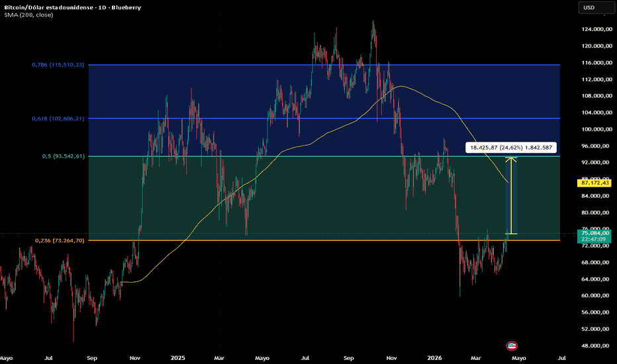This screenshot has height=364, width=617.
Task: Click the 52.000,00 price scale label
Action: click(596, 329)
